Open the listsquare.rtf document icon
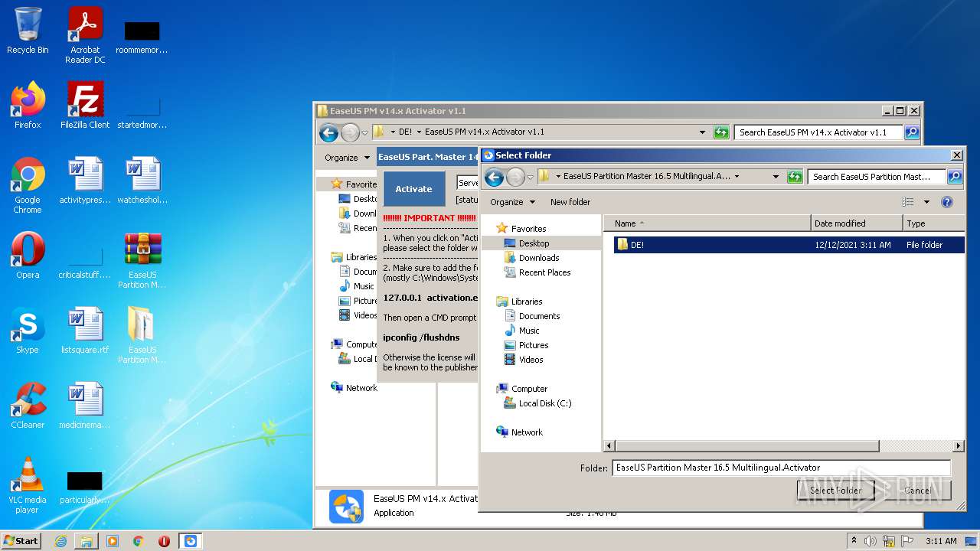The image size is (980, 551). coord(85,331)
